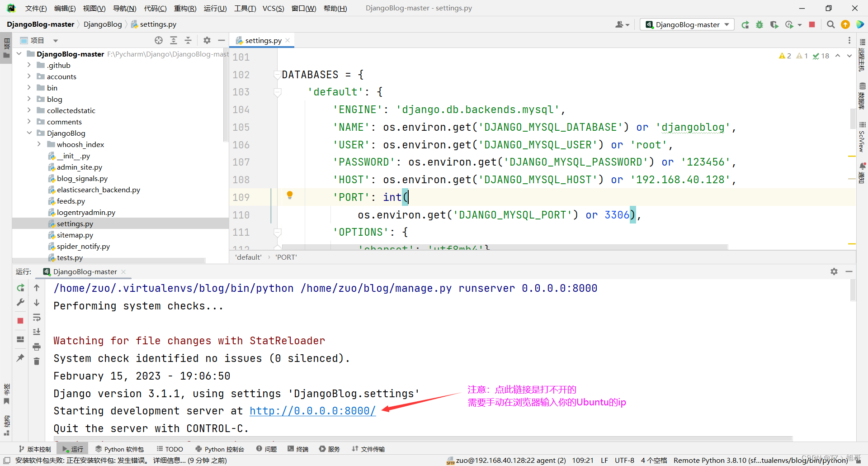This screenshot has height=466, width=868.
Task: Open the http://0.0.0.0:8000/ link
Action: point(312,410)
